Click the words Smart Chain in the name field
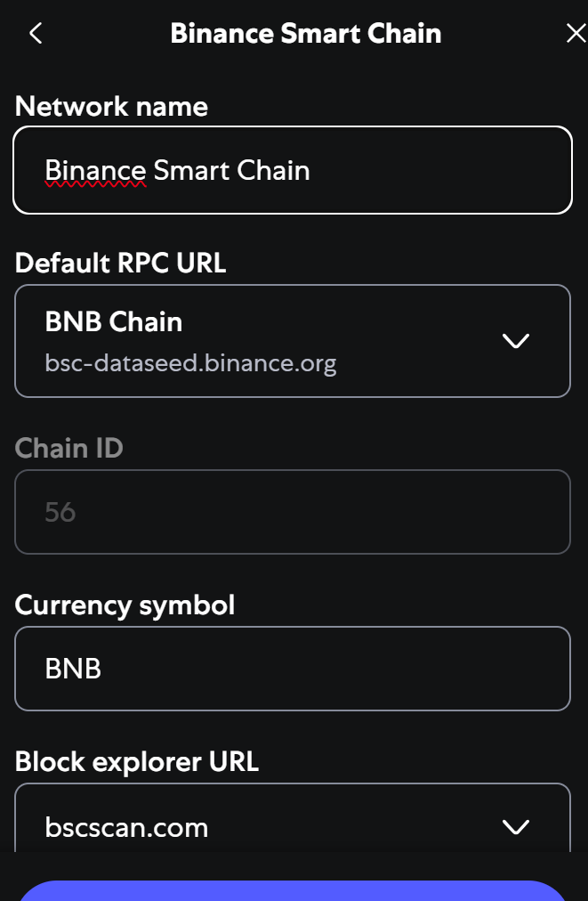 point(231,170)
